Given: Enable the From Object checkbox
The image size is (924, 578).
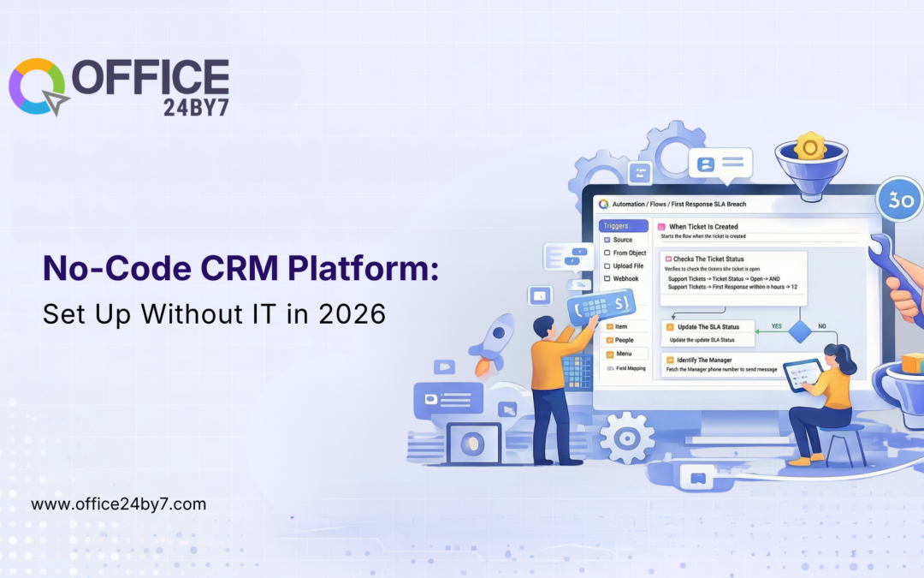Looking at the screenshot, I should [x=607, y=253].
